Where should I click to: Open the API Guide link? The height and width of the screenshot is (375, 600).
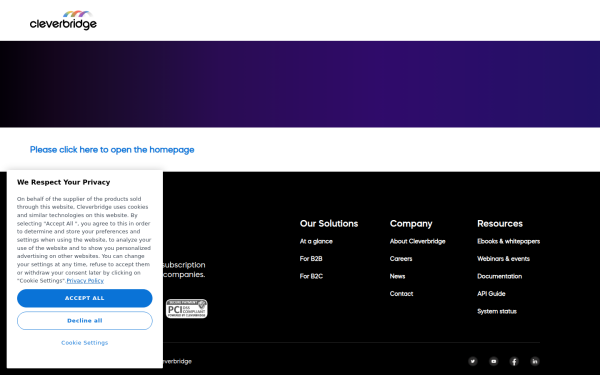[491, 294]
